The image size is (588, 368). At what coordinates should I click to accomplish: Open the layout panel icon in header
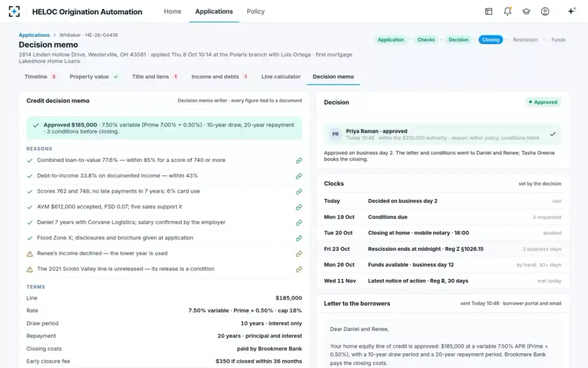[489, 11]
